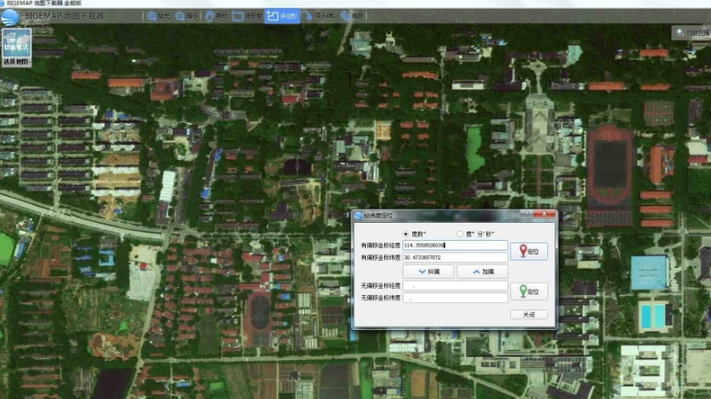Select the Zoom In (放大) tool
711x399 pixels.
(158, 16)
